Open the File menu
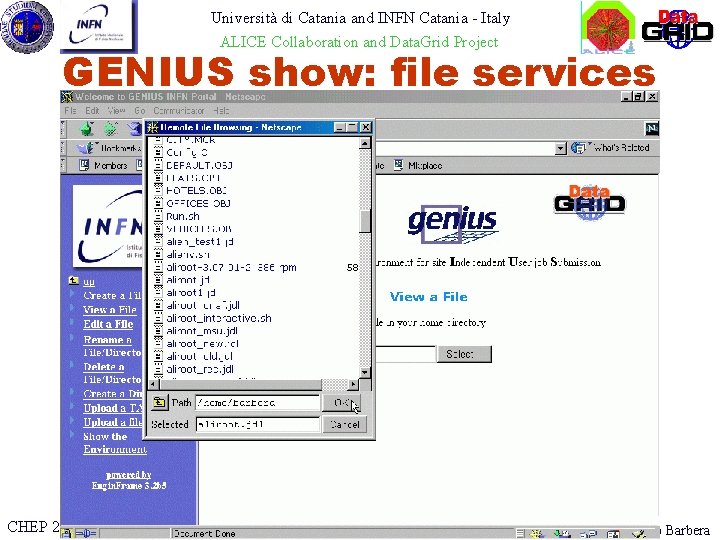 coord(70,111)
